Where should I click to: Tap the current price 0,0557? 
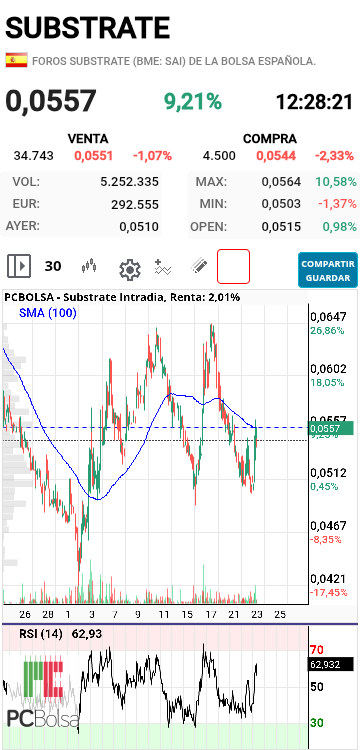[x=51, y=101]
